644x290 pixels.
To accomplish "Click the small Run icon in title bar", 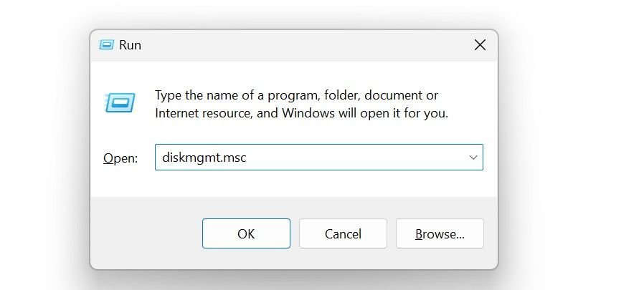I will (x=107, y=45).
